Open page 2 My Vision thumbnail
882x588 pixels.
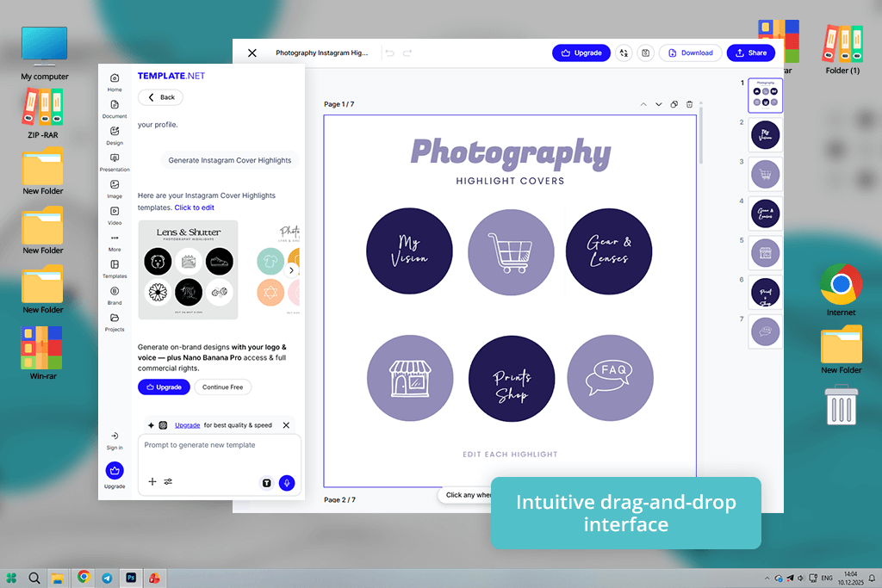(x=765, y=135)
